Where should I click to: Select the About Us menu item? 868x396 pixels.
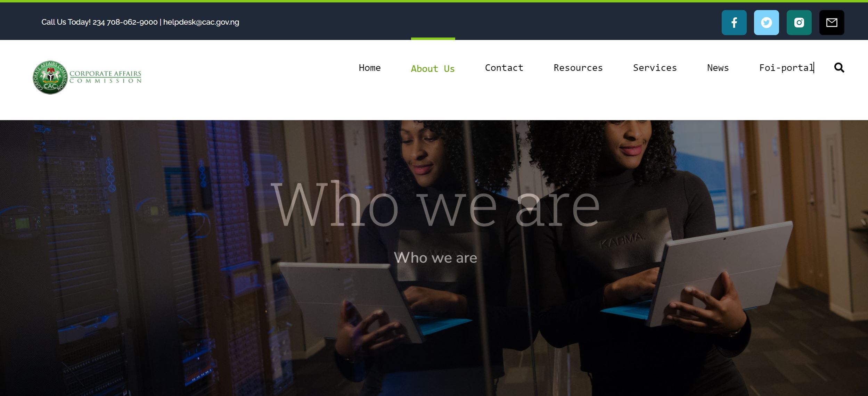(433, 69)
